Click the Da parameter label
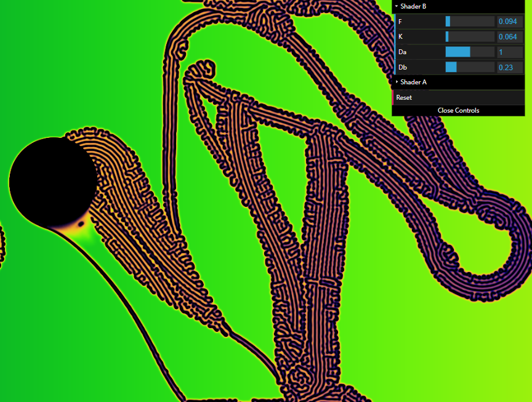Screen dimensions: 532x402 point(402,52)
